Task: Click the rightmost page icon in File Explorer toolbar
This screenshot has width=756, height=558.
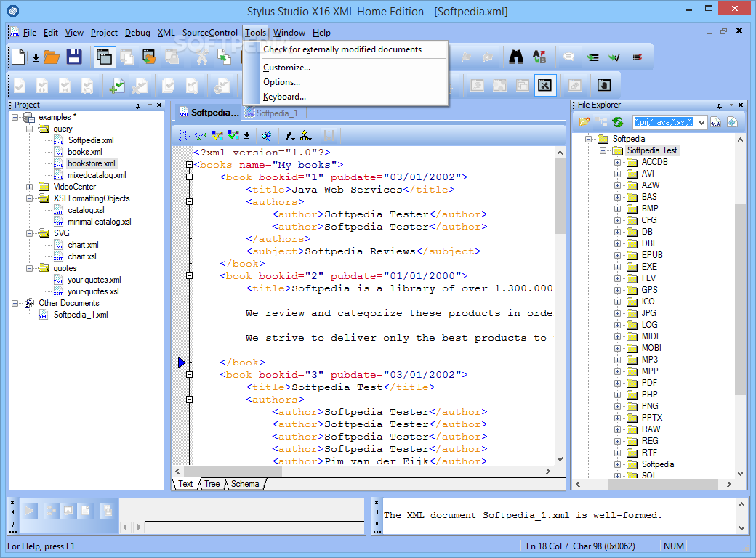Action: coord(733,122)
